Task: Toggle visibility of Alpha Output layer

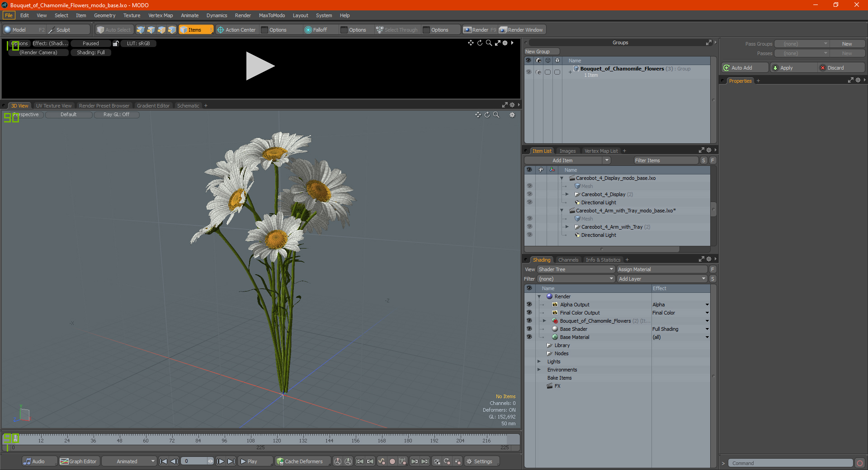Action: pyautogui.click(x=529, y=305)
